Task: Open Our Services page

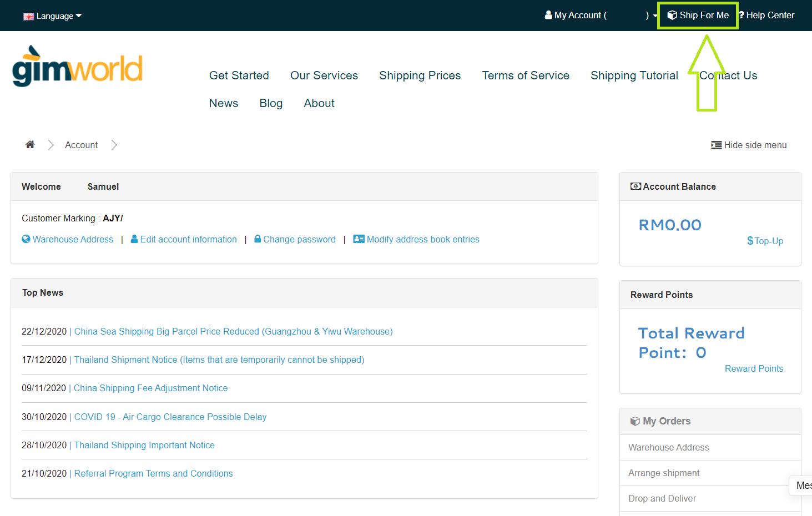Action: 324,75
